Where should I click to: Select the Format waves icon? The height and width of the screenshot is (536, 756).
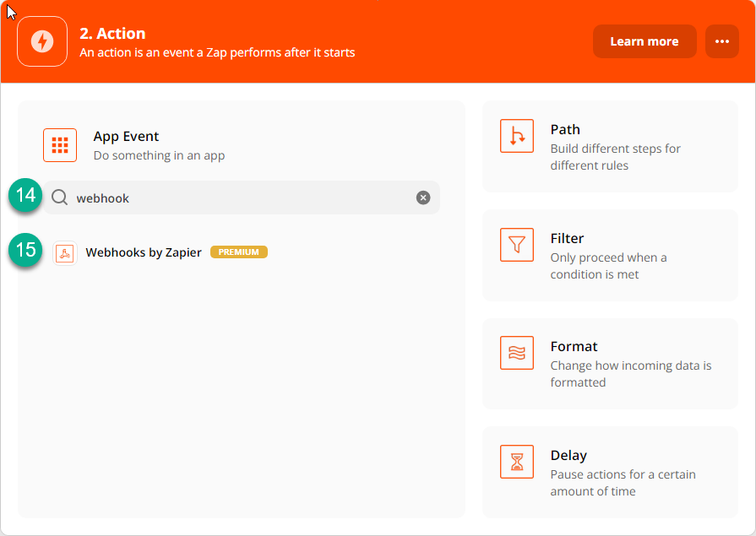tap(517, 353)
